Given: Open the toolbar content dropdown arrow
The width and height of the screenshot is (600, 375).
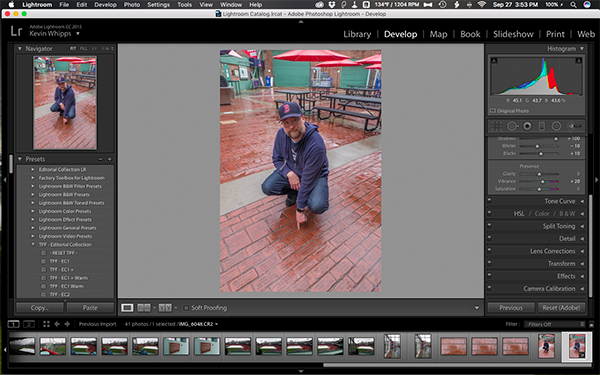Looking at the screenshot, I should pyautogui.click(x=476, y=308).
